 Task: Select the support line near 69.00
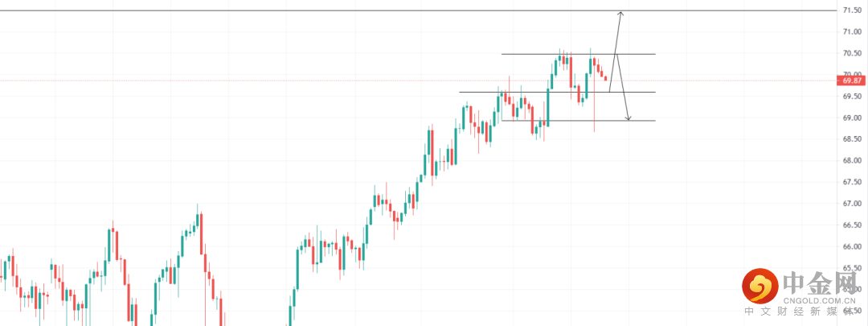[x=563, y=121]
